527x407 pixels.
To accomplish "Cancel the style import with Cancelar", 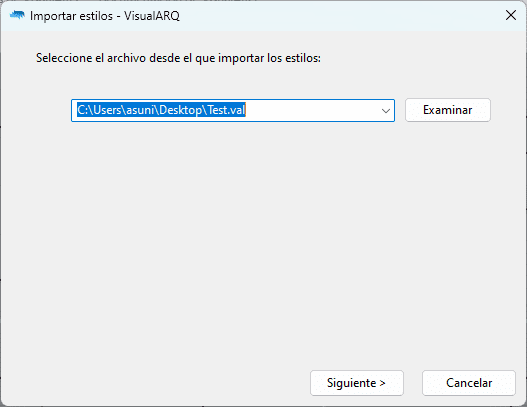I will point(469,383).
